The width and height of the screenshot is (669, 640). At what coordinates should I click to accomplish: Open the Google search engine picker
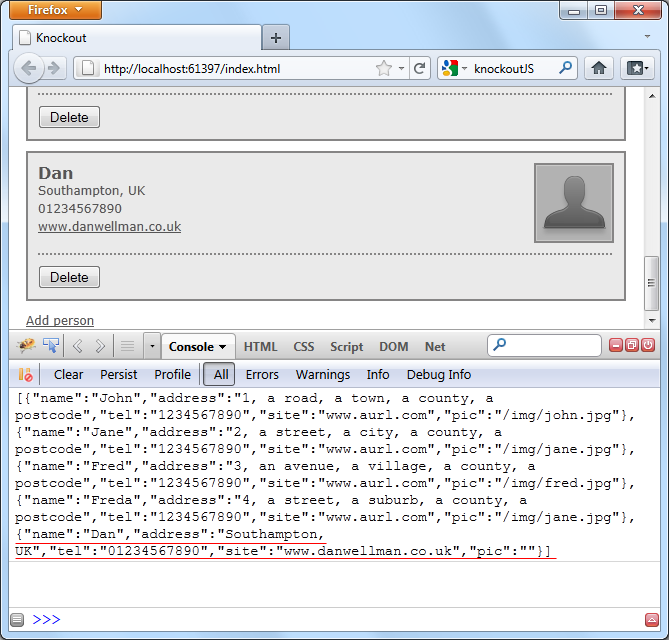pos(454,68)
